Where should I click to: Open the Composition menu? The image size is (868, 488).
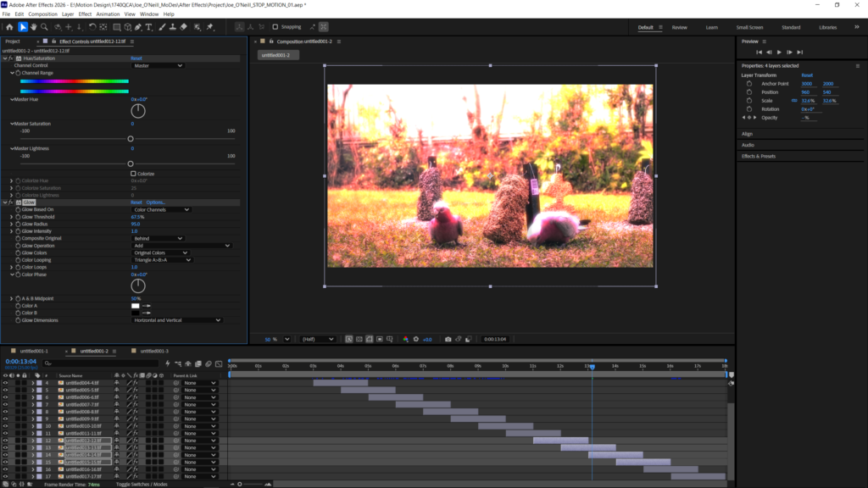point(42,14)
